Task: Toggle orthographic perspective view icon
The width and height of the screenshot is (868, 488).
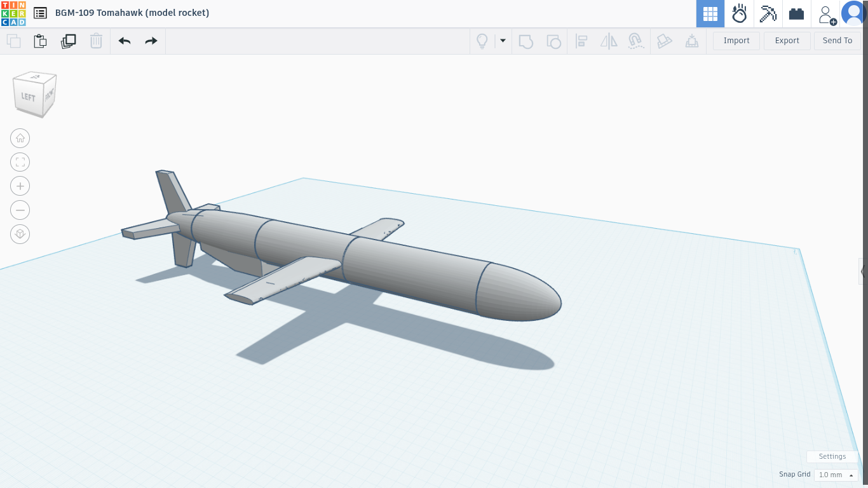Action: (20, 234)
